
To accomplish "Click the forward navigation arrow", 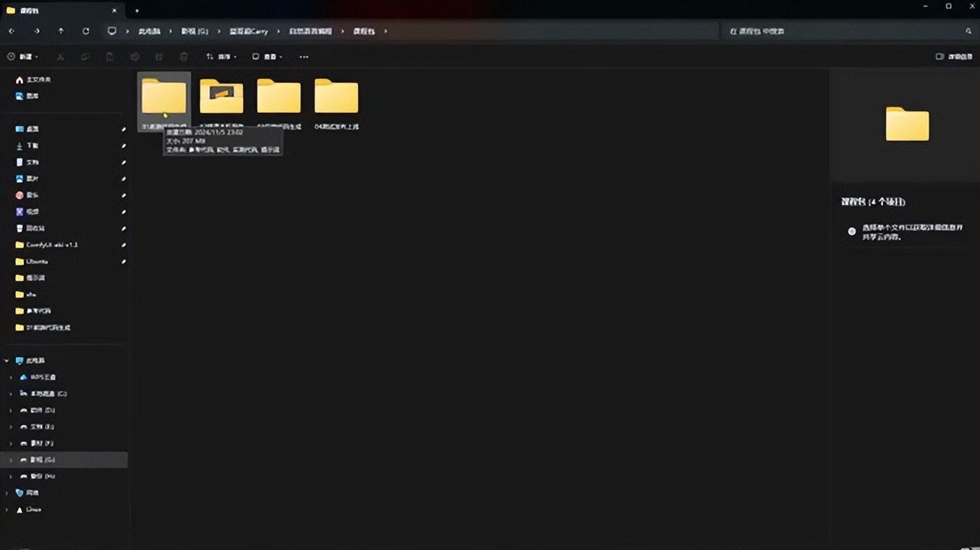I will (37, 32).
